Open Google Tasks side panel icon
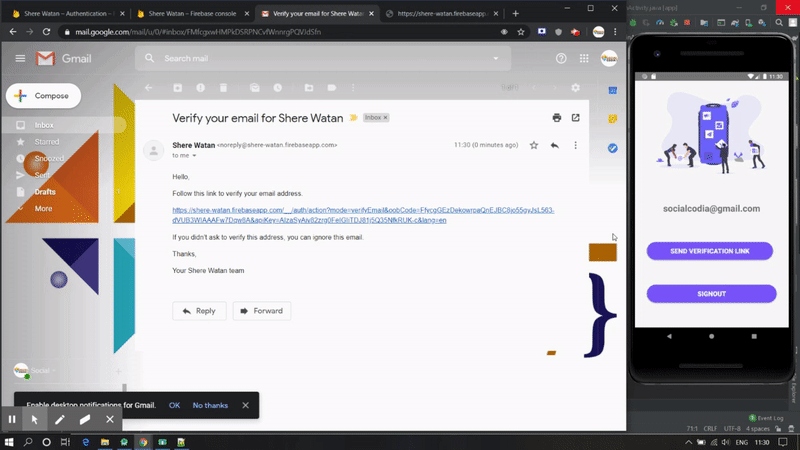800x450 pixels. (613, 148)
